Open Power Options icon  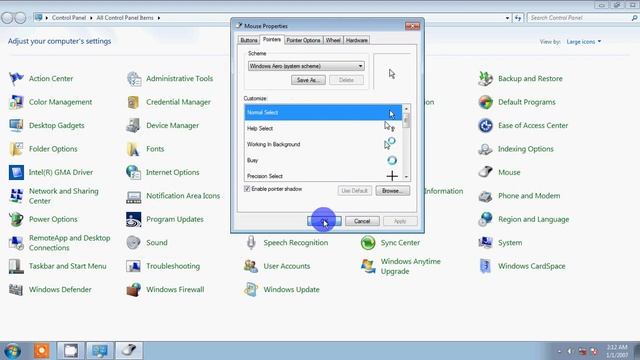click(x=16, y=219)
